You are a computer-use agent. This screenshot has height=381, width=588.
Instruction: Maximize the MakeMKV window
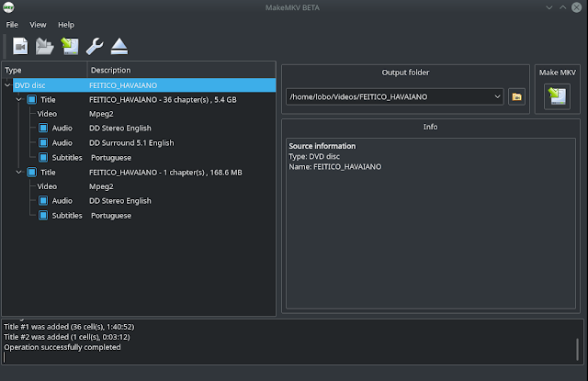coord(563,7)
